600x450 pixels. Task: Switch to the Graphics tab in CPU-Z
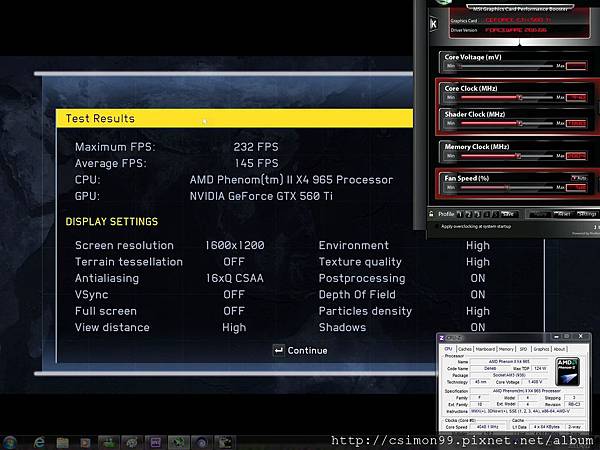click(x=541, y=349)
